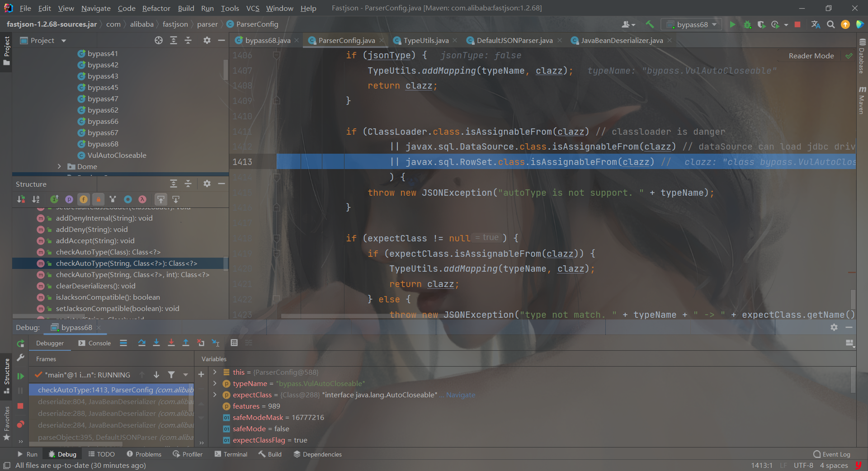Image resolution: width=868 pixels, height=471 pixels.
Task: Switch to DefaultJSONParser.java tab
Action: (x=514, y=41)
